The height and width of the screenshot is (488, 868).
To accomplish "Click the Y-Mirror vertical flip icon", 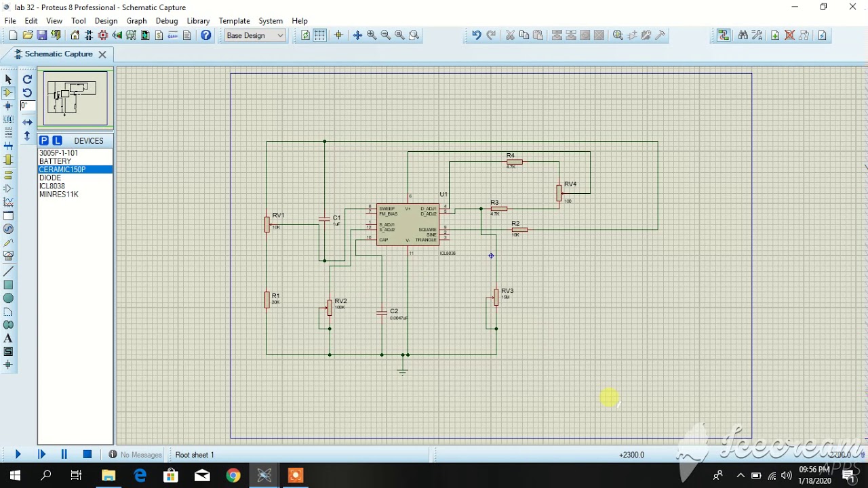I will pyautogui.click(x=27, y=136).
